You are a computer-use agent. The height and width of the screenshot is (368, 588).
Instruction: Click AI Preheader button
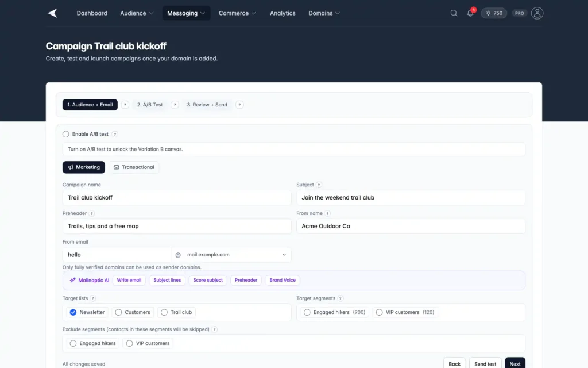pyautogui.click(x=246, y=280)
